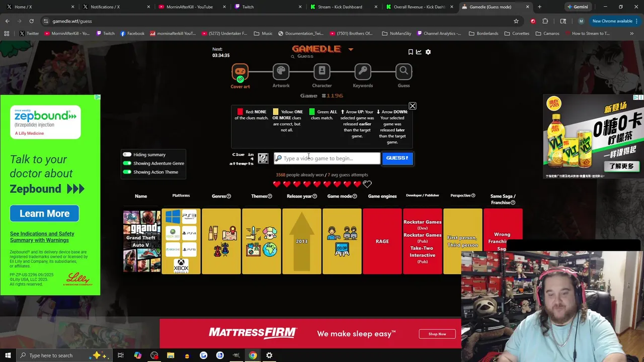Open help icon next to Release year
Image resolution: width=644 pixels, height=362 pixels.
click(315, 196)
